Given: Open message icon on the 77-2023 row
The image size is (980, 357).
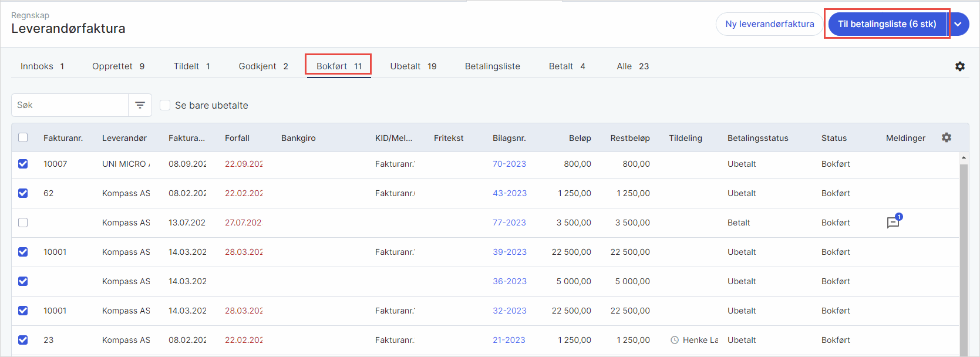Looking at the screenshot, I should tap(893, 223).
